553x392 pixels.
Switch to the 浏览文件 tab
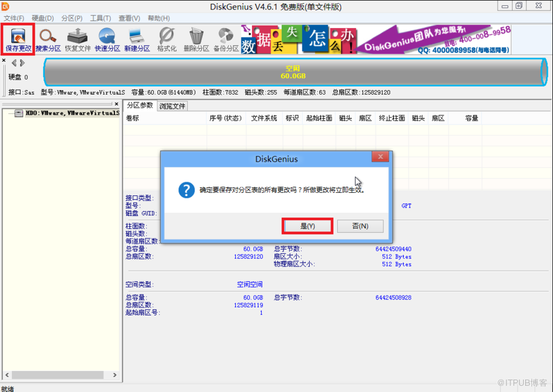tap(172, 106)
